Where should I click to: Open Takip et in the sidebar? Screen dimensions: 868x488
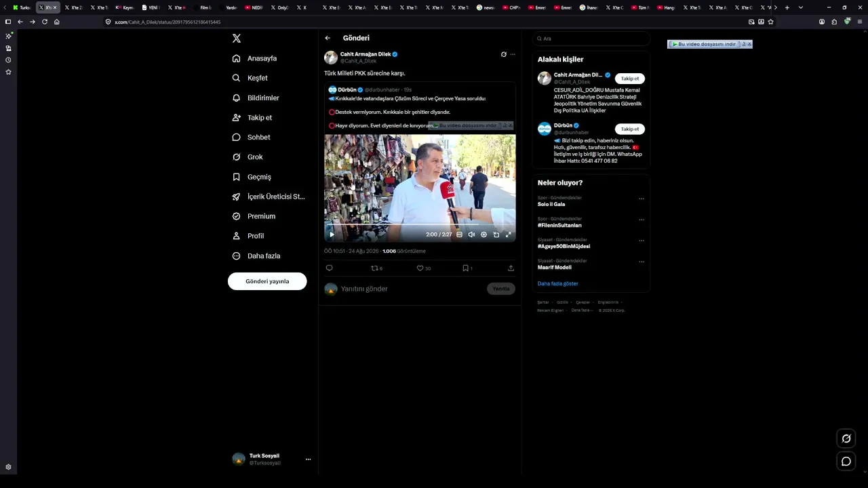[252, 117]
